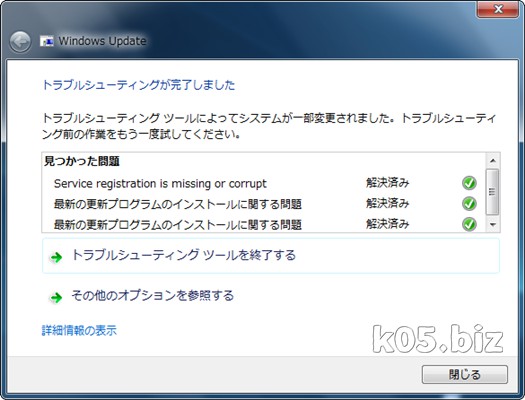Image resolution: width=525 pixels, height=400 pixels.
Task: Click the green arrow beside その他のオプションを参照する
Action: point(56,297)
